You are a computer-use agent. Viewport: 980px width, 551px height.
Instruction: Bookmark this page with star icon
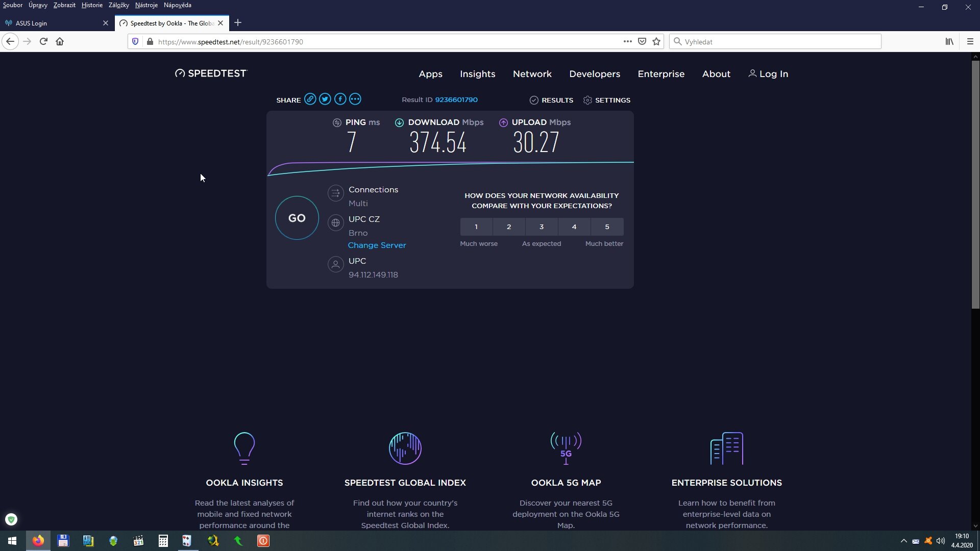656,42
